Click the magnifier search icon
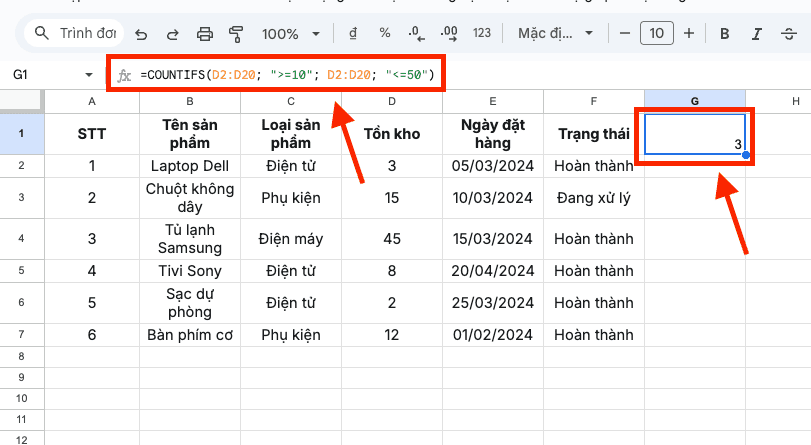This screenshot has height=445, width=811. coord(41,34)
